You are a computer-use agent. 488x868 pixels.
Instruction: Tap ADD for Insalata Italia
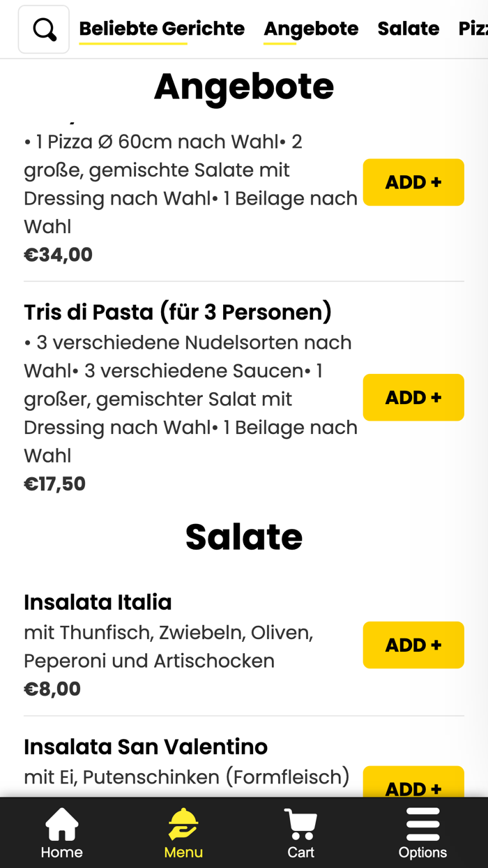click(413, 645)
